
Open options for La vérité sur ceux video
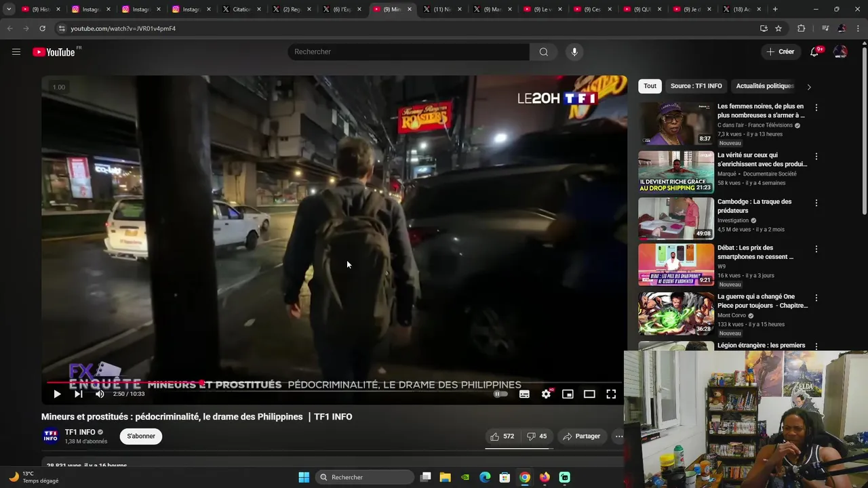coord(816,157)
